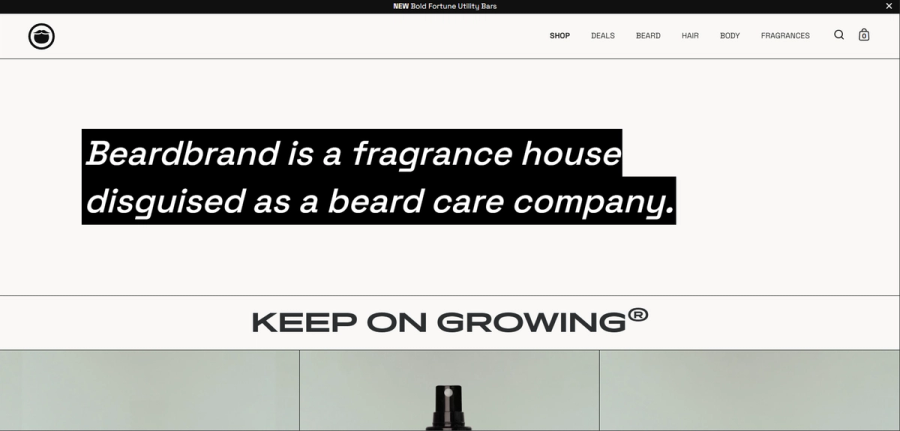Click the registered trademark symbol

638,314
